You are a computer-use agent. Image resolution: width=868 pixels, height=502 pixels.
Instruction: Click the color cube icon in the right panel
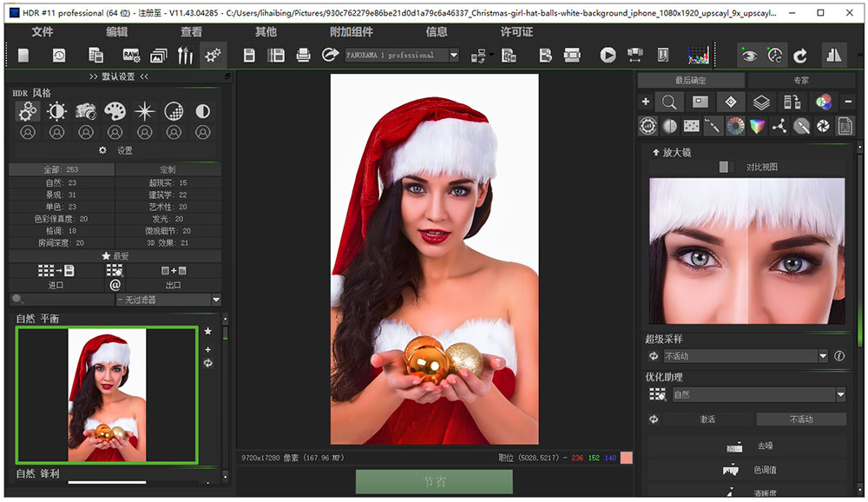point(757,126)
